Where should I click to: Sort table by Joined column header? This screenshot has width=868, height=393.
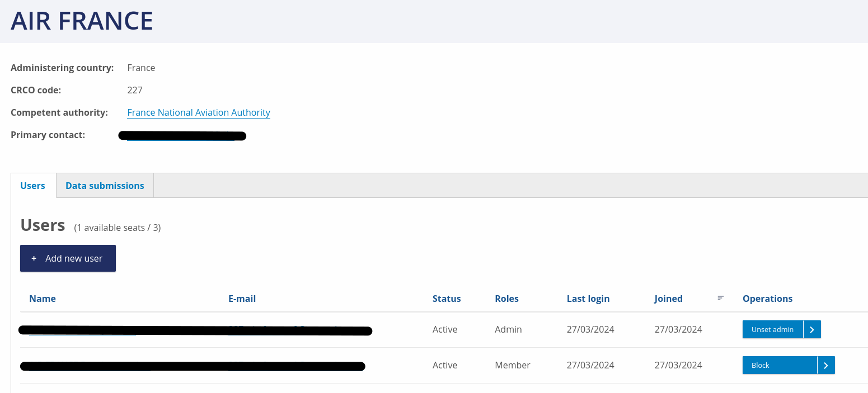tap(668, 299)
